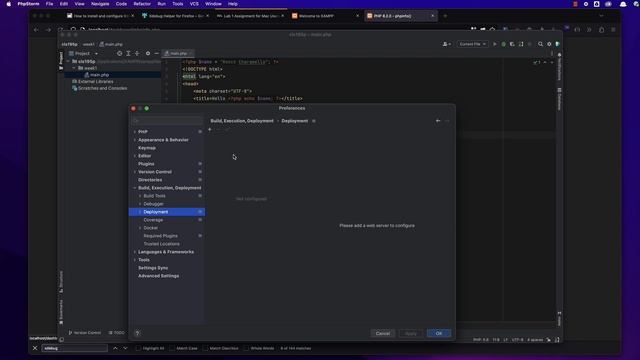The height and width of the screenshot is (360, 640).
Task: Expand the Tools settings group
Action: [135, 260]
